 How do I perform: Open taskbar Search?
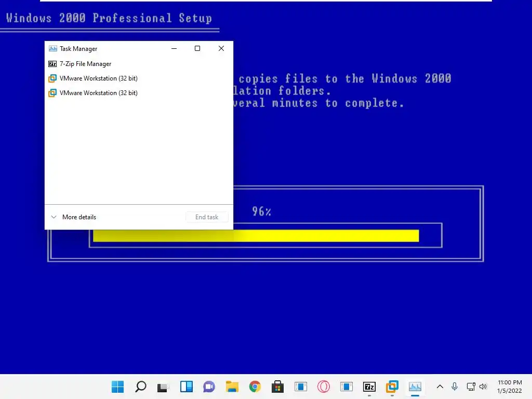coord(140,387)
